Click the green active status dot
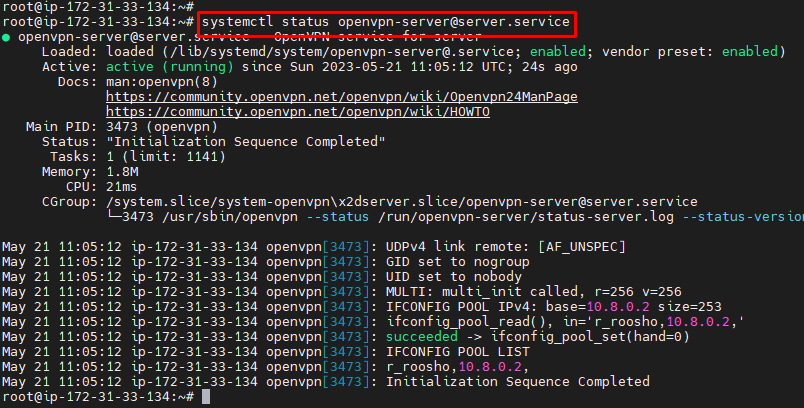This screenshot has width=804, height=408. coord(6,37)
